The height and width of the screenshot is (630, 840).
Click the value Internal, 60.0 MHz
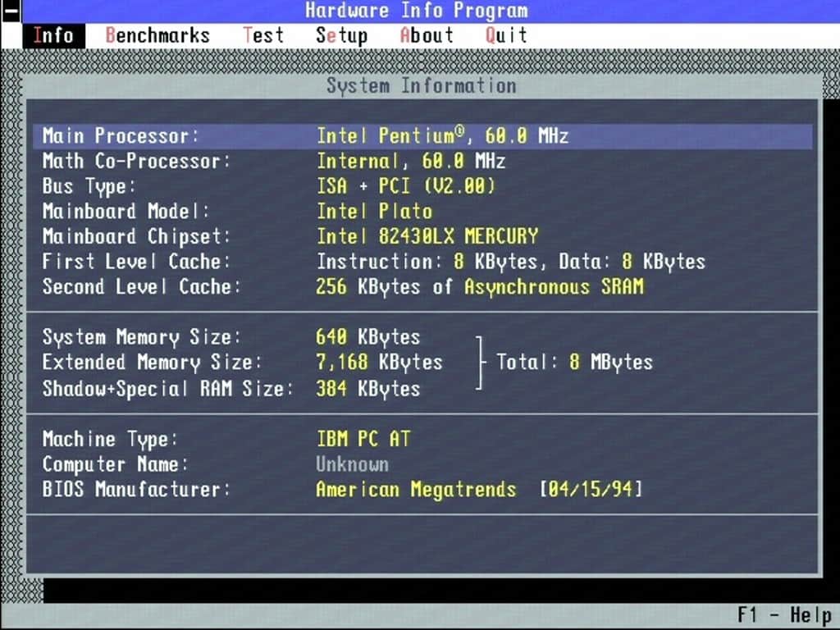(x=411, y=162)
